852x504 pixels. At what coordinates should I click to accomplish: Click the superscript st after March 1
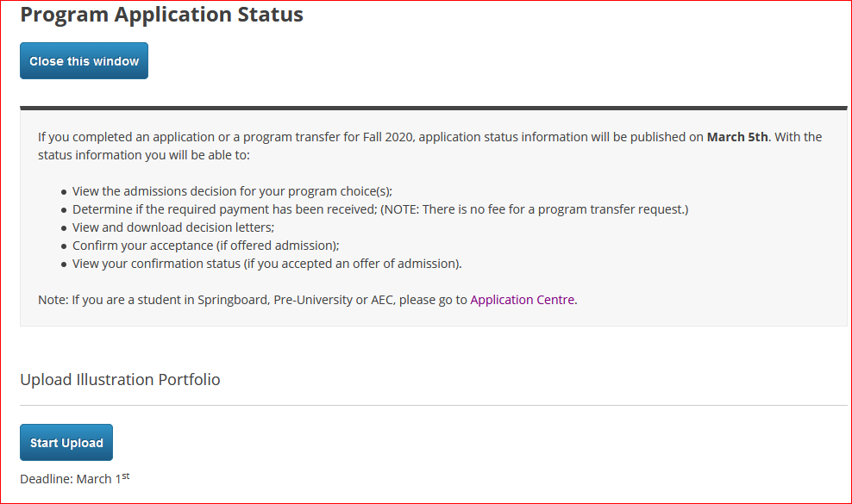[x=126, y=476]
